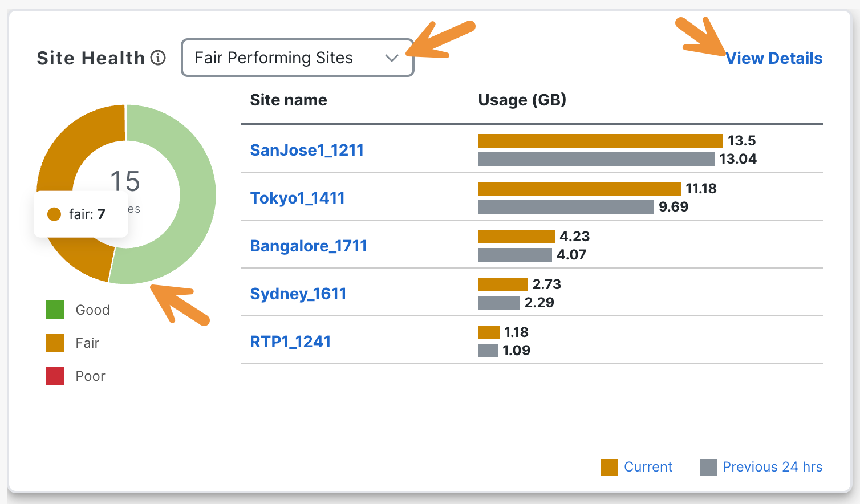Click SanJose current usage bar 13.5
Image resolution: width=860 pixels, height=504 pixels.
pos(601,141)
